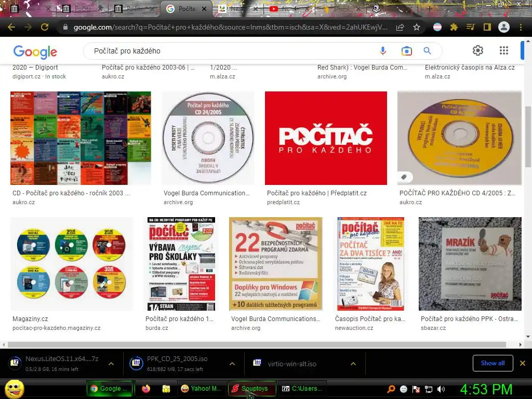This screenshot has width=532, height=399.
Task: Open the CD 24/2005 disc image
Action: tap(208, 138)
